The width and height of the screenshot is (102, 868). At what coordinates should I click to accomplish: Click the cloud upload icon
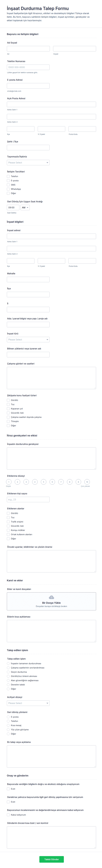51,597
